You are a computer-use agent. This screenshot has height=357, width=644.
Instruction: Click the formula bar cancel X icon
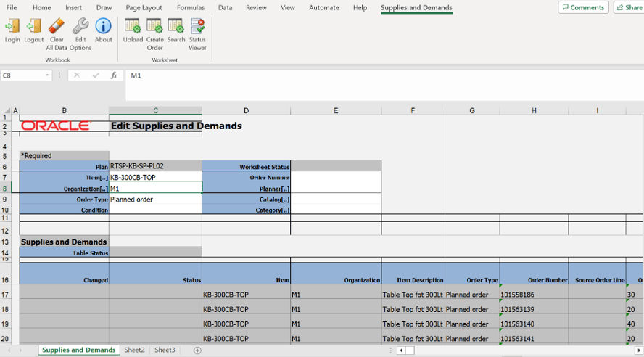click(77, 75)
